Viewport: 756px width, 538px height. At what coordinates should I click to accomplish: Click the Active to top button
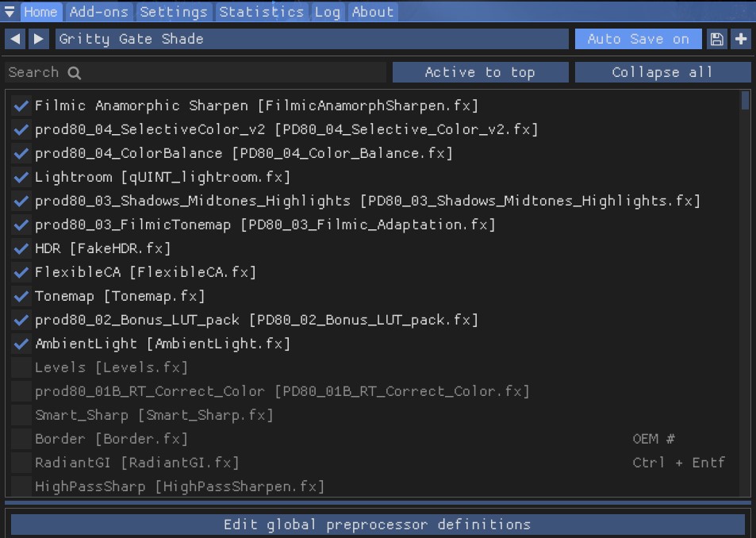(480, 72)
